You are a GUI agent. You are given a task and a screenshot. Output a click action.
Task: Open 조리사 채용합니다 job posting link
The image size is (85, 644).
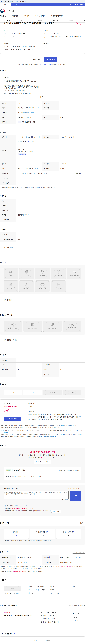18,615
